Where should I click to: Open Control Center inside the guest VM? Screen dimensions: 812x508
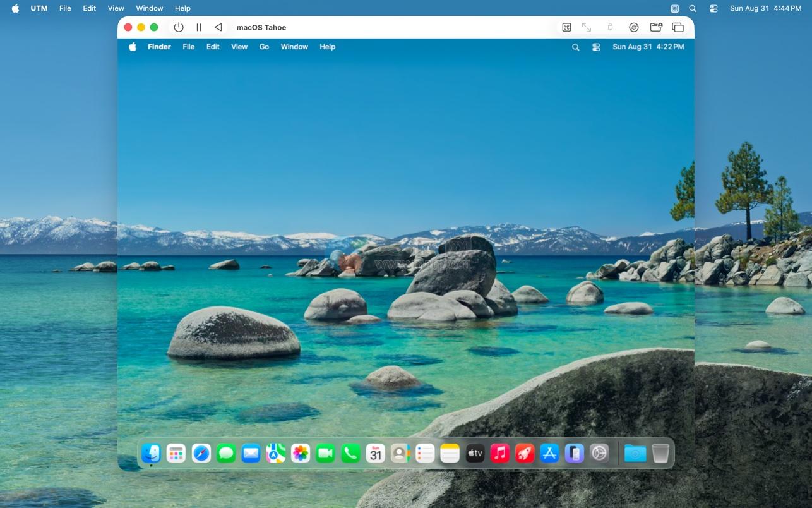pos(596,47)
